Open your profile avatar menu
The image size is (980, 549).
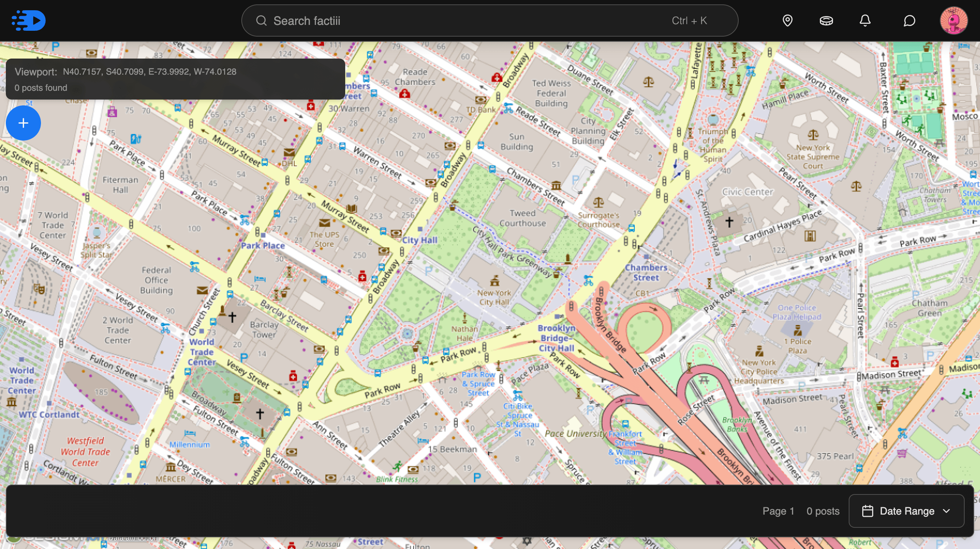pos(953,20)
